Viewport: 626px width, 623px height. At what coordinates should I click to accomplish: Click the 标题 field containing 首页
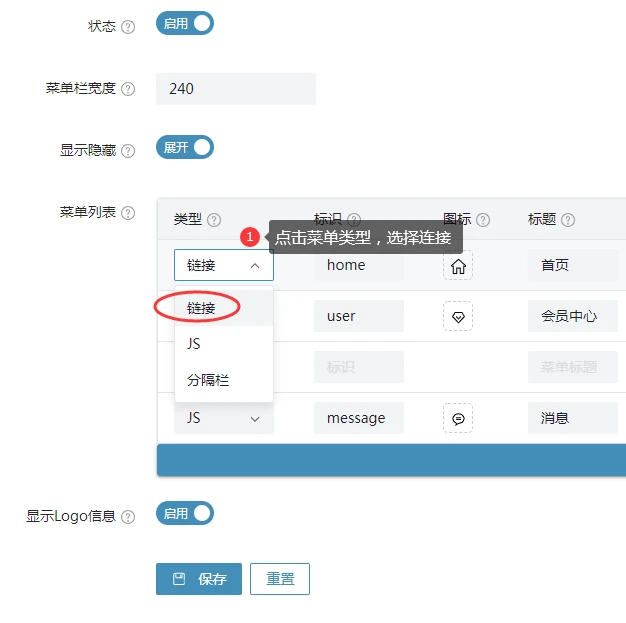point(573,265)
